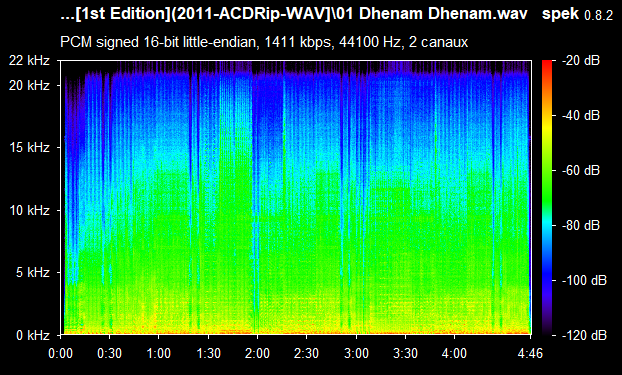Viewport: 622px width, 375px height.
Task: Click the 0:30 time marker
Action: (x=109, y=353)
